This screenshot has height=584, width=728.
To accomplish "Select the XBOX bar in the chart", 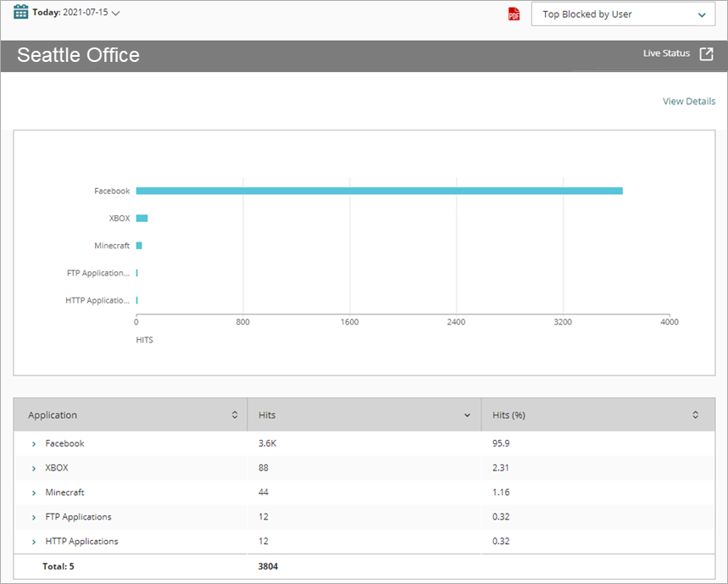I will pyautogui.click(x=142, y=218).
